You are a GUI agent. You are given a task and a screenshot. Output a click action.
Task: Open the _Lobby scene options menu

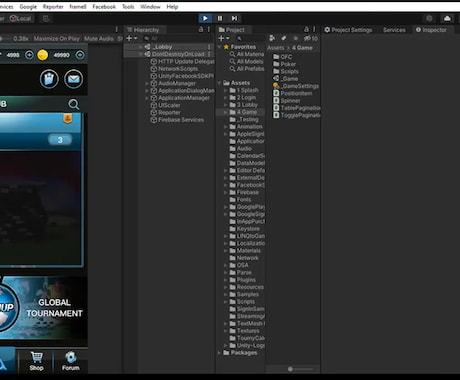coord(209,47)
